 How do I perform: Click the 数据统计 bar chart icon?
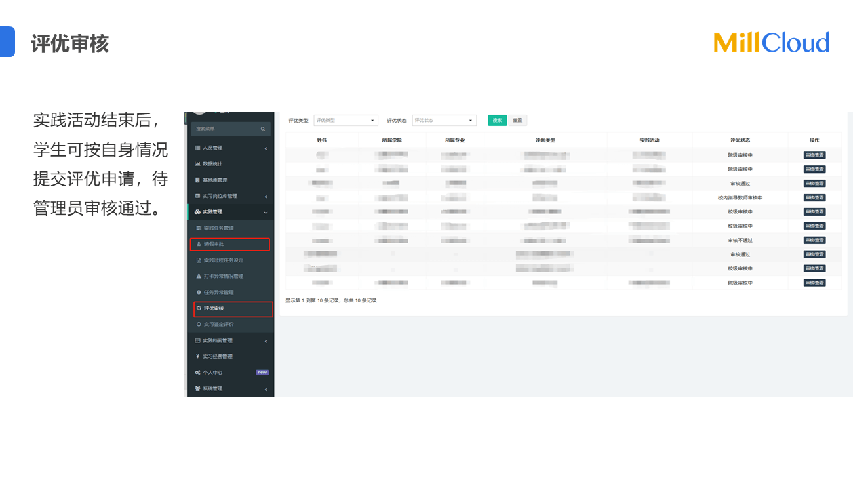point(197,164)
